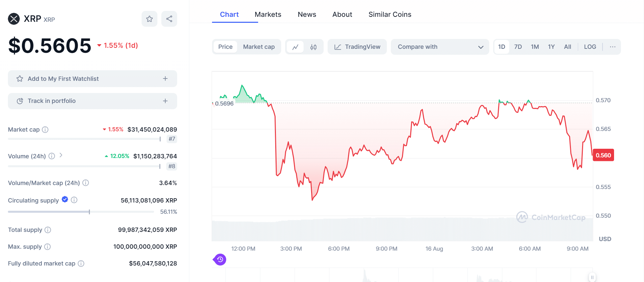The width and height of the screenshot is (644, 282).
Task: Click the Fully diluted market cap info icon
Action: 81,264
